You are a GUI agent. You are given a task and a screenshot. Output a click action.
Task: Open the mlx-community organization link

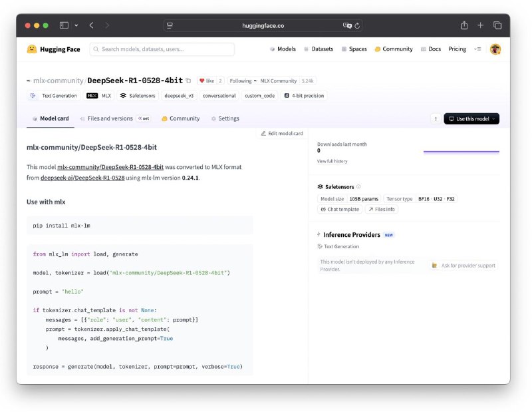(x=58, y=81)
